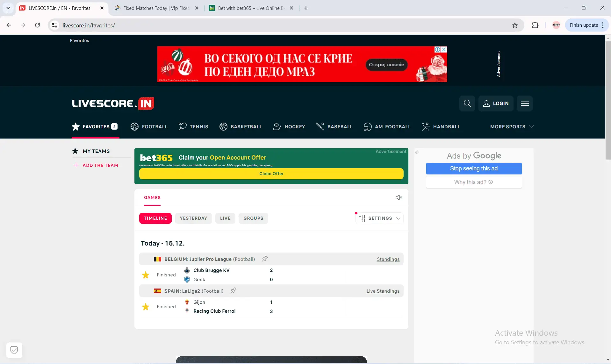Open the browser profile avatar
This screenshot has height=364, width=611.
tap(556, 25)
